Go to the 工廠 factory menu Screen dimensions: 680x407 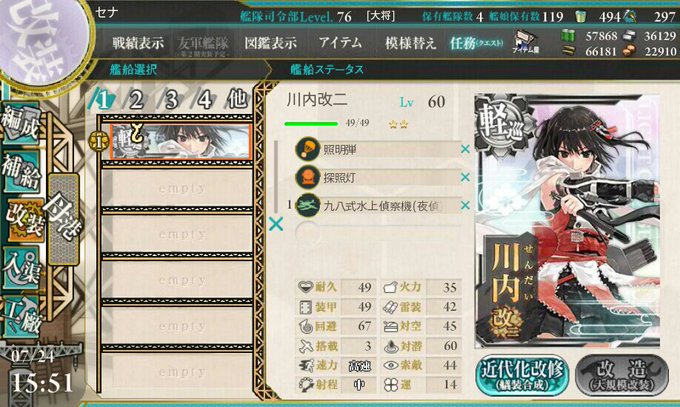point(22,318)
